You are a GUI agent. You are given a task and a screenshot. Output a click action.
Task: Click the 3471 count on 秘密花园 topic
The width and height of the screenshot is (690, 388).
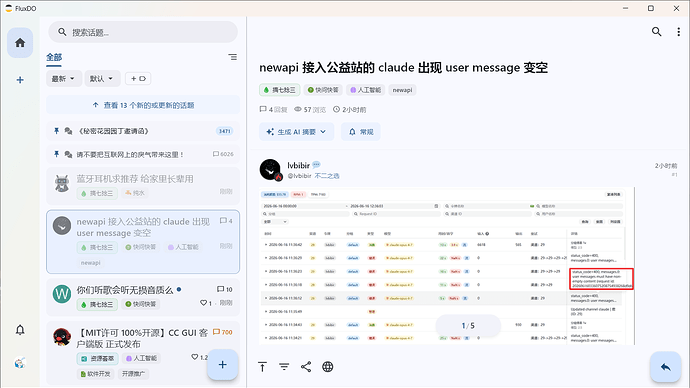coord(225,131)
